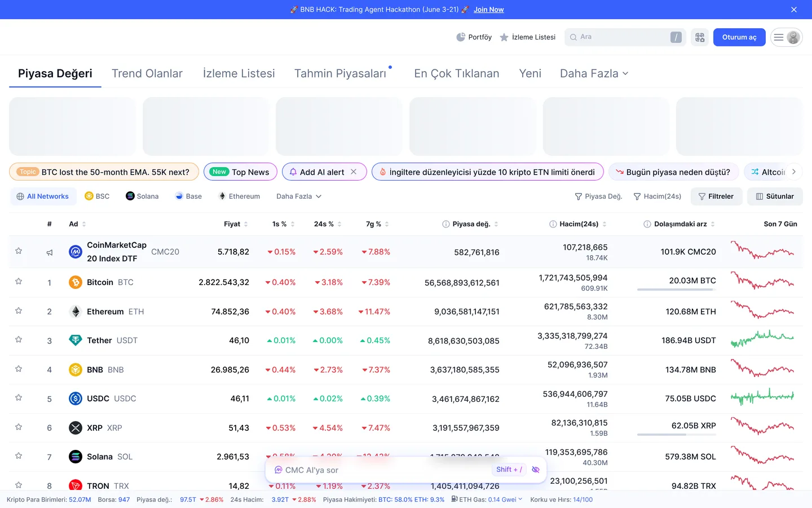
Task: Star Ethereum to add to watchlist
Action: 19,310
